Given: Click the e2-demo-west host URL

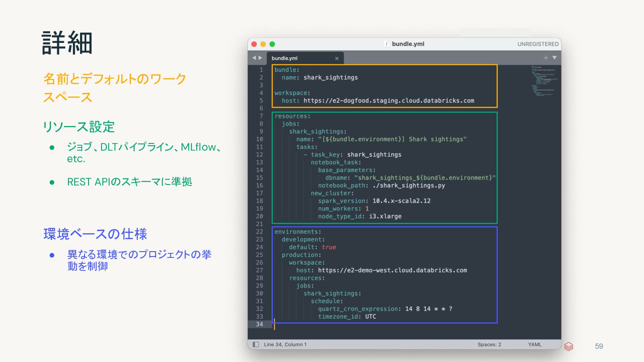Looking at the screenshot, I should [x=392, y=270].
